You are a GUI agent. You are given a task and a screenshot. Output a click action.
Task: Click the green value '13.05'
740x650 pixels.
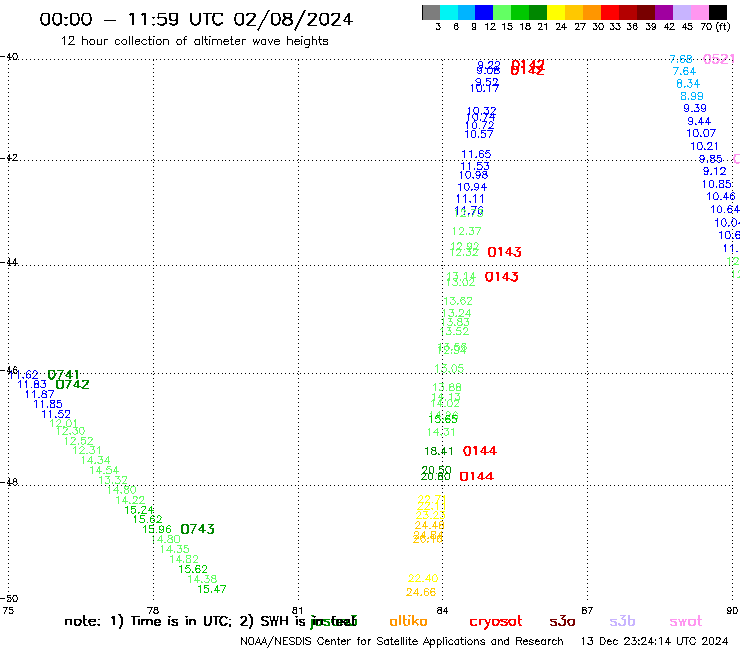click(x=449, y=369)
